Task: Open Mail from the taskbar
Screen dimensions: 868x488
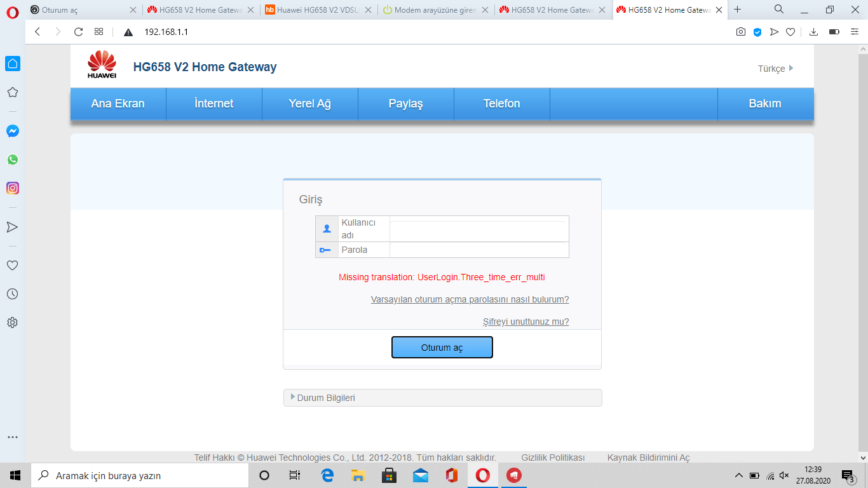Action: click(x=420, y=475)
